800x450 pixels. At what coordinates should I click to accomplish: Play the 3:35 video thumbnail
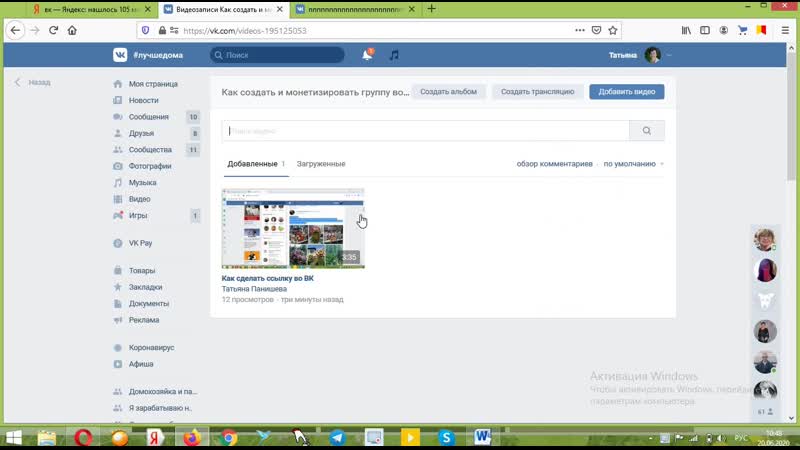(x=293, y=229)
